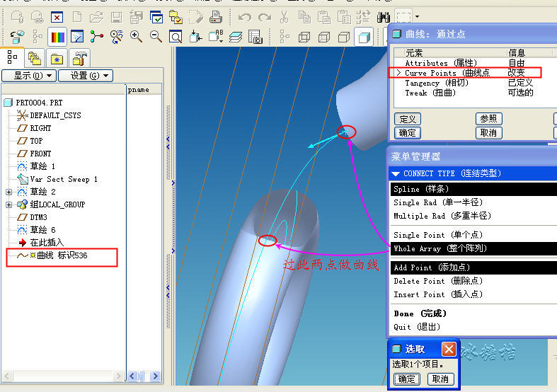Open the saved view list AB dropdown
The image size is (557, 392).
pyautogui.click(x=216, y=37)
